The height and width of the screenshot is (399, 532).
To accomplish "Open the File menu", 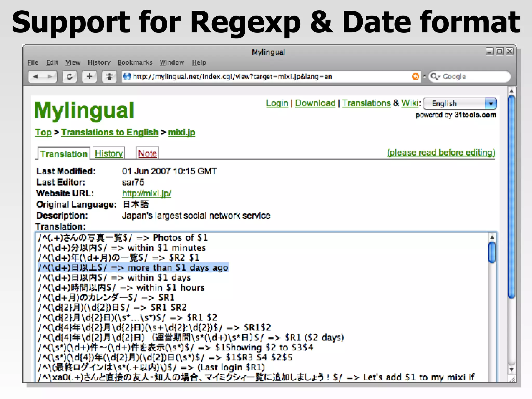I will [33, 63].
